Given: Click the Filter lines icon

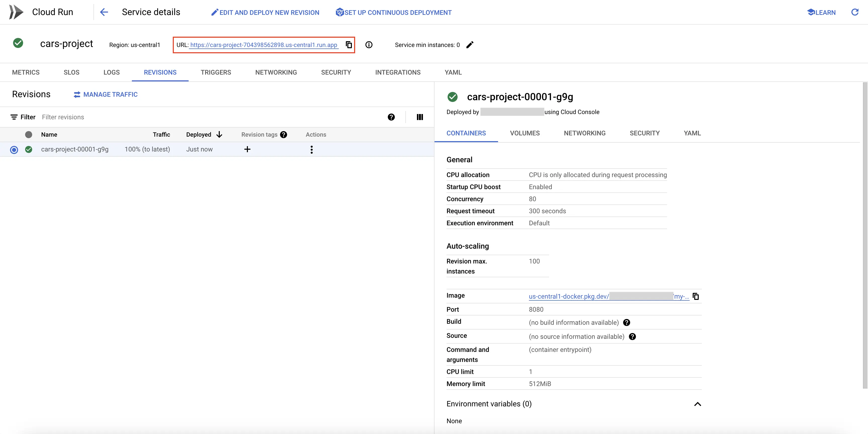Looking at the screenshot, I should tap(14, 117).
